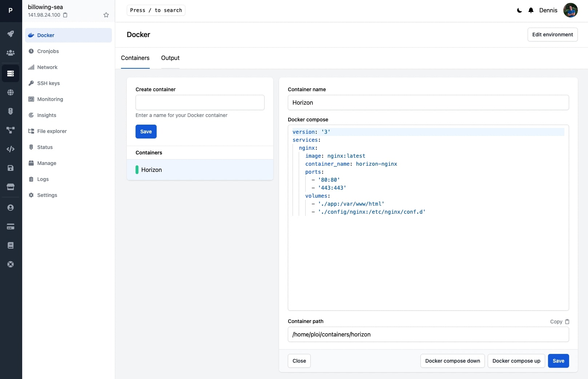The image size is (588, 379).
Task: Switch to the Output tab
Action: 170,58
